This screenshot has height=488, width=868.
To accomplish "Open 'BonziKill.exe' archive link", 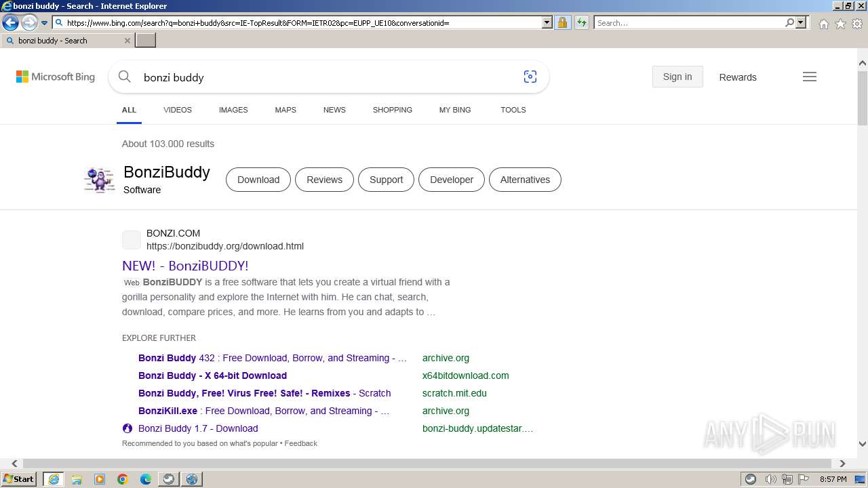I will point(264,411).
